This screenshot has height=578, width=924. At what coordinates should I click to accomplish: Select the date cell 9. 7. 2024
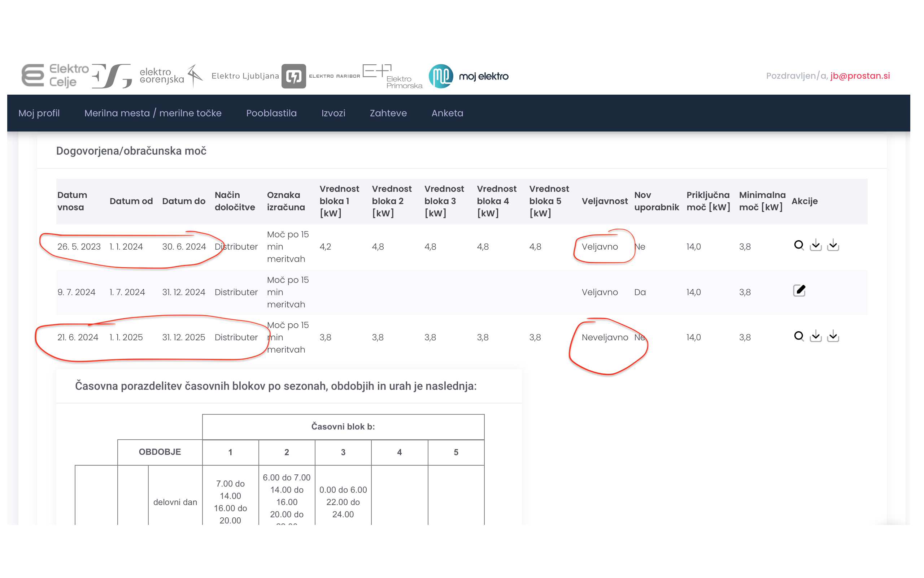pos(77,292)
